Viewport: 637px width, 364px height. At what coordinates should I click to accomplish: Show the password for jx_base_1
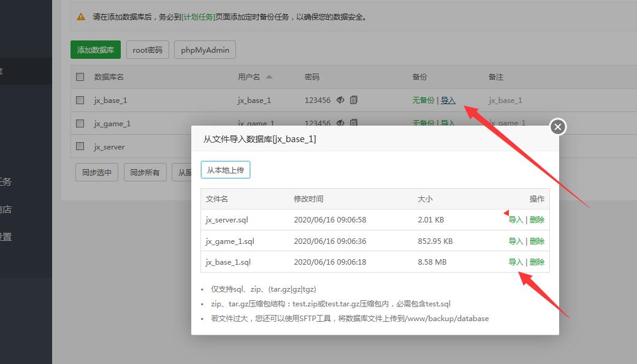340,100
